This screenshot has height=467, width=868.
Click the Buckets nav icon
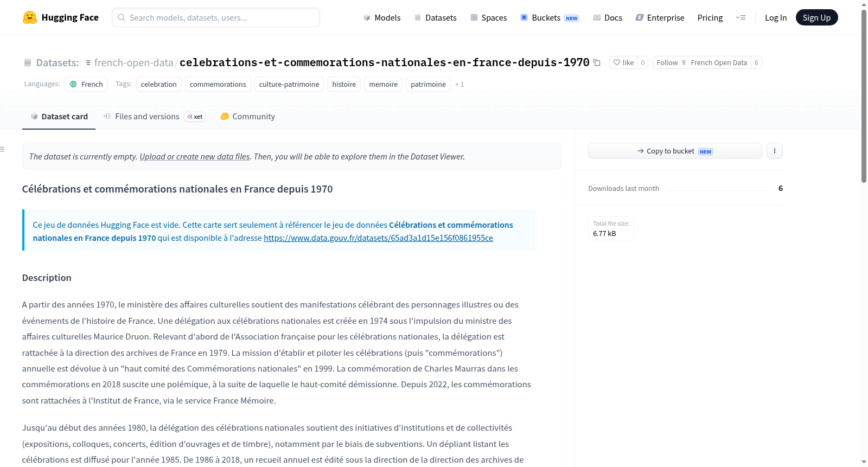[524, 17]
